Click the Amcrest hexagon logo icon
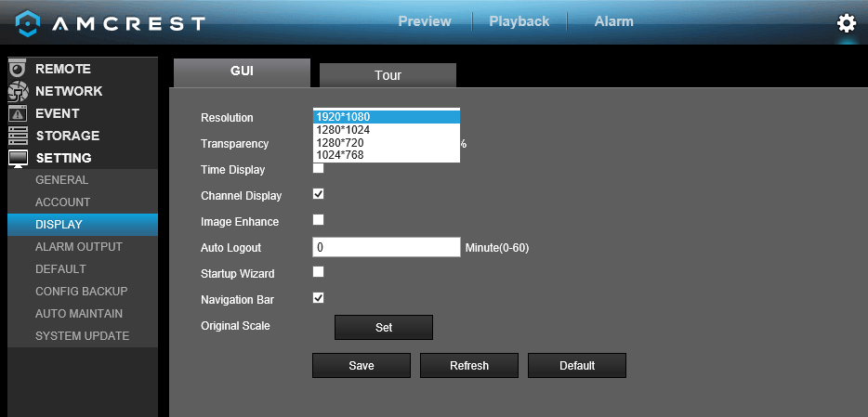868x417 pixels. [27, 23]
